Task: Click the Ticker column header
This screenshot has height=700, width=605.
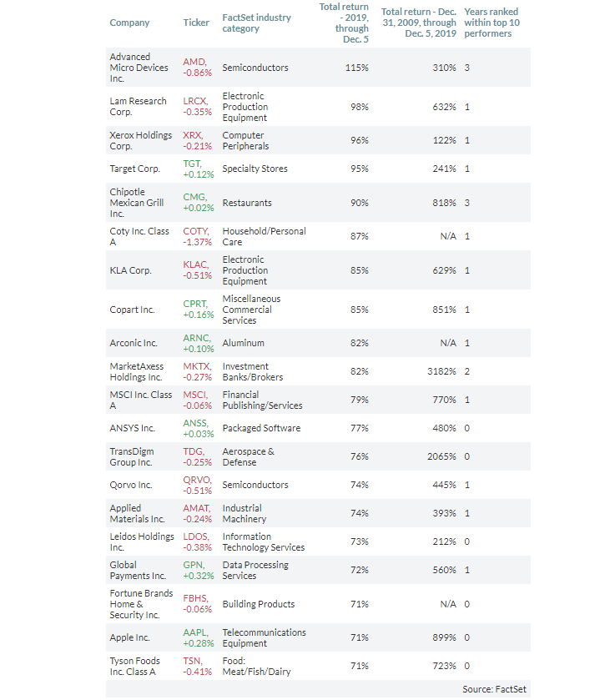Action: (x=196, y=23)
